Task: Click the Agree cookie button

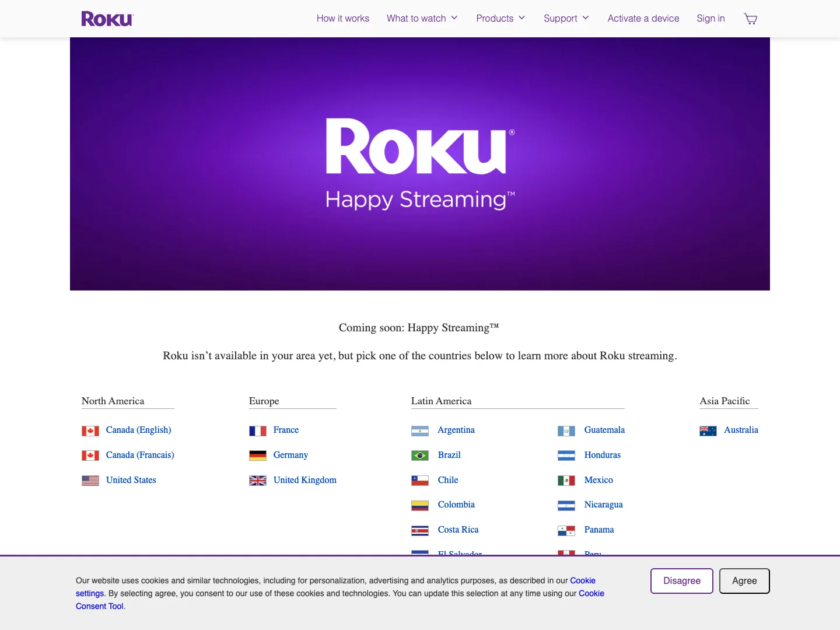Action: 744,581
